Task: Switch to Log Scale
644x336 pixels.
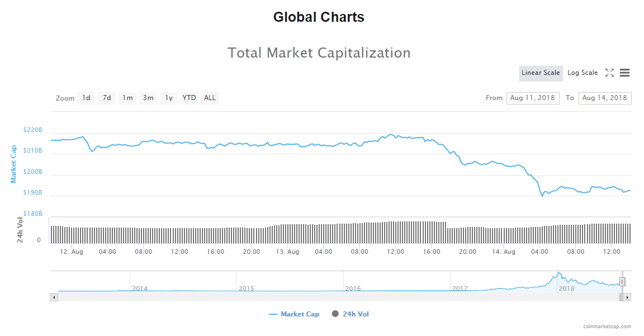Action: point(583,73)
